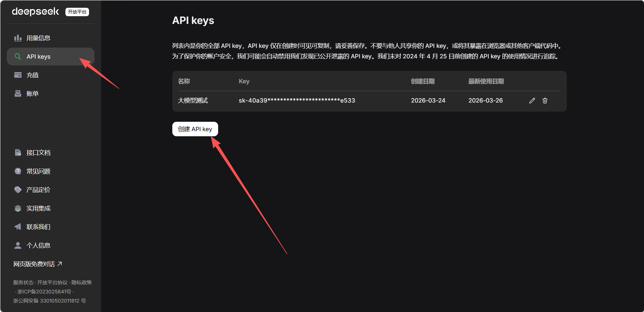The height and width of the screenshot is (312, 644).
Task: Open 网页版免费对话 web chat link
Action: click(38, 264)
